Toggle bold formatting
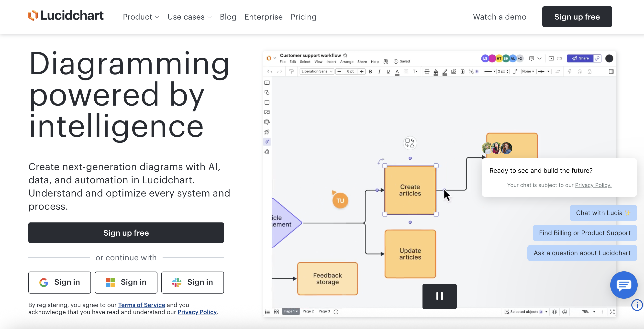 370,72
